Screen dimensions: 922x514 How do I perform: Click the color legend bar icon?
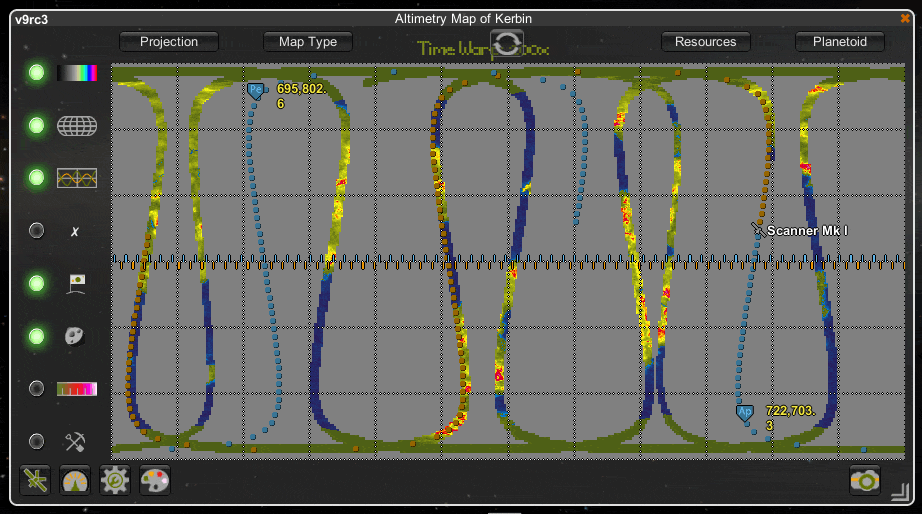point(77,389)
